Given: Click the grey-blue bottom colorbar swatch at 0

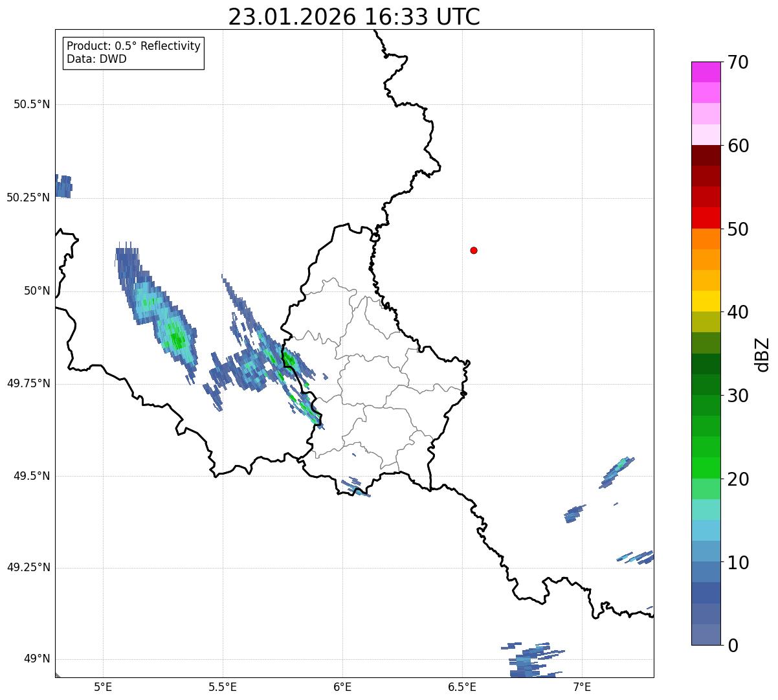Looking at the screenshot, I should (x=706, y=635).
